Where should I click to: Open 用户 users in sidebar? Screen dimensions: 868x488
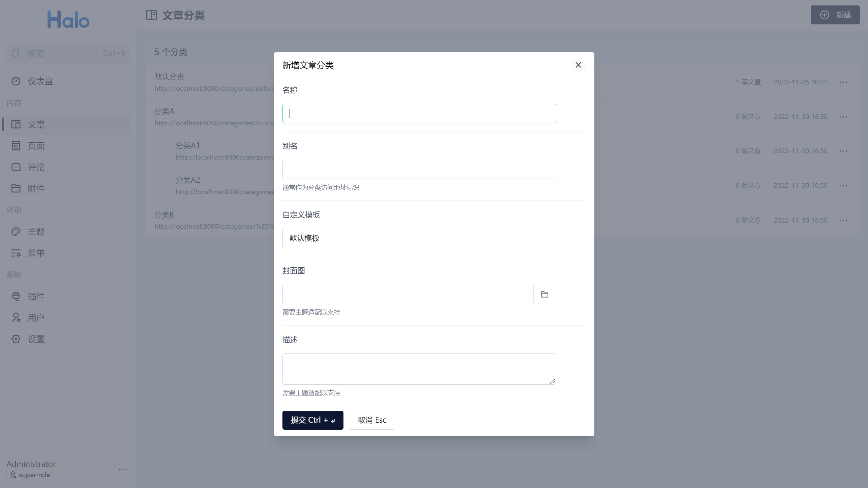click(68, 318)
